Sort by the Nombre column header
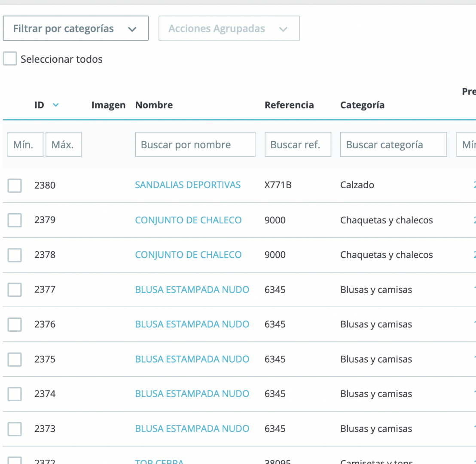This screenshot has height=464, width=476. pyautogui.click(x=154, y=105)
